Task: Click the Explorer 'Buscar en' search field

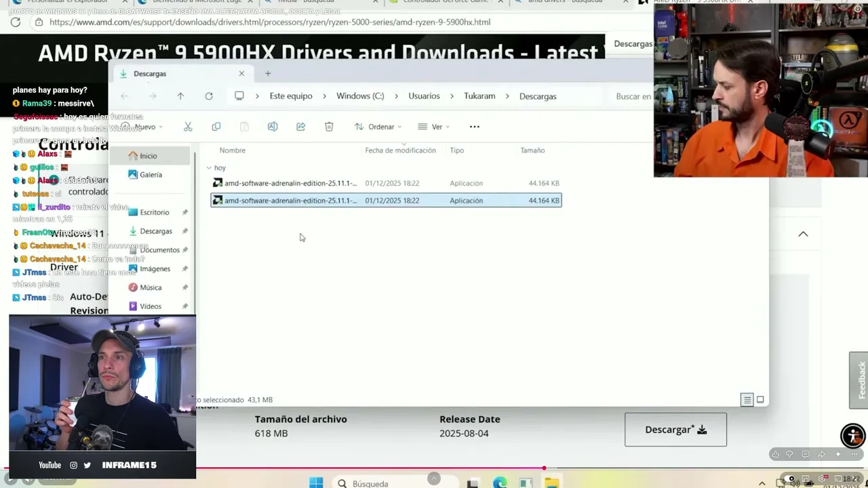Action: click(x=633, y=96)
